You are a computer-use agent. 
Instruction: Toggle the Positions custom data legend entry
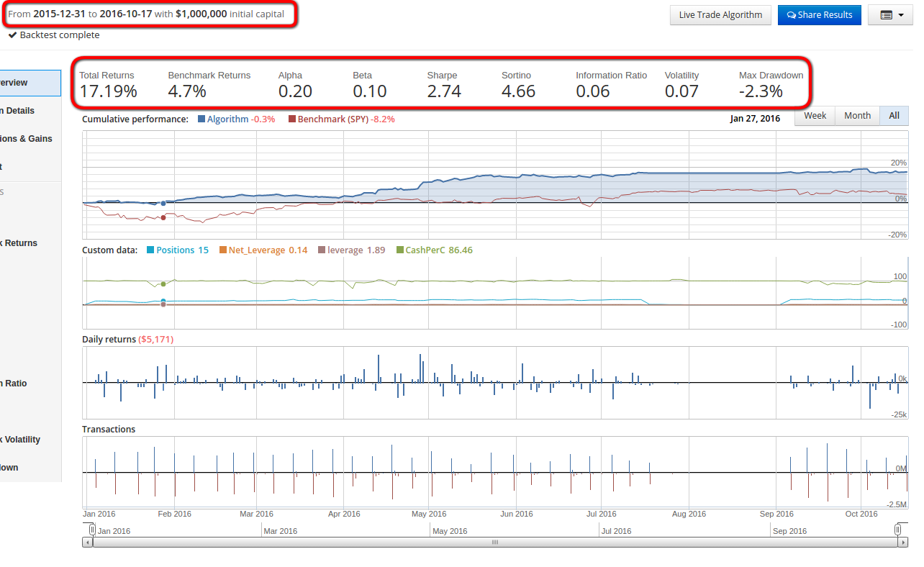(178, 250)
